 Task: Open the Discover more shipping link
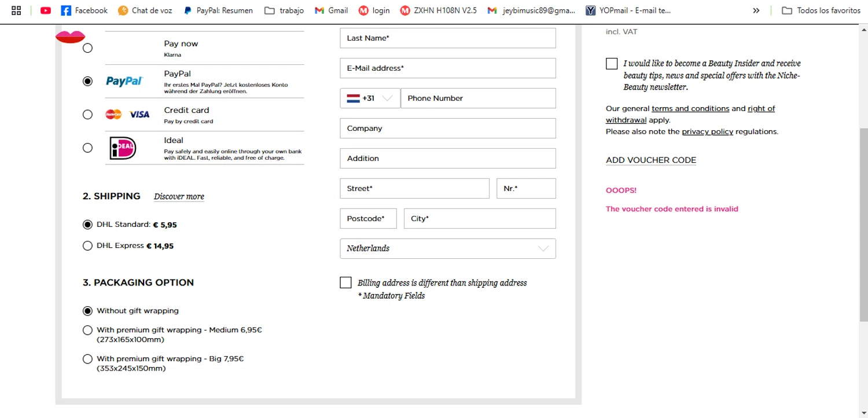[x=179, y=197]
